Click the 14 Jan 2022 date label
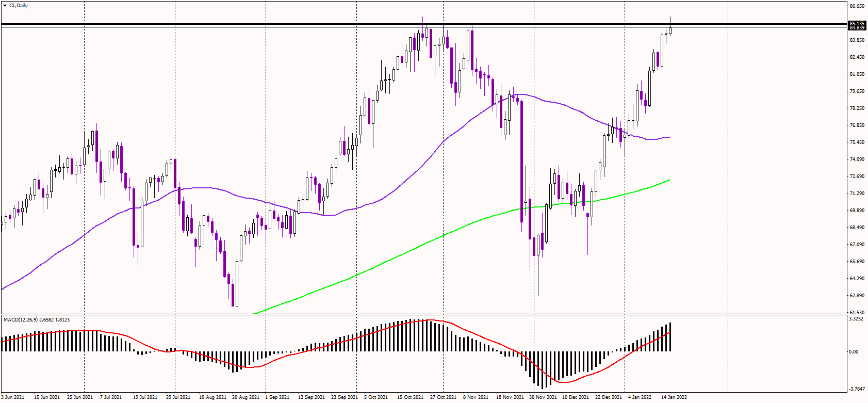 pyautogui.click(x=674, y=397)
